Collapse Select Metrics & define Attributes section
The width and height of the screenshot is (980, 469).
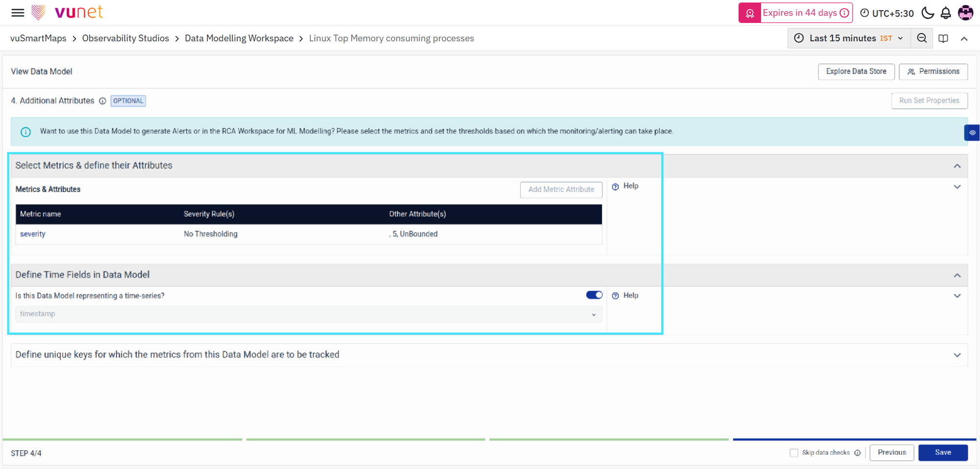coord(957,166)
